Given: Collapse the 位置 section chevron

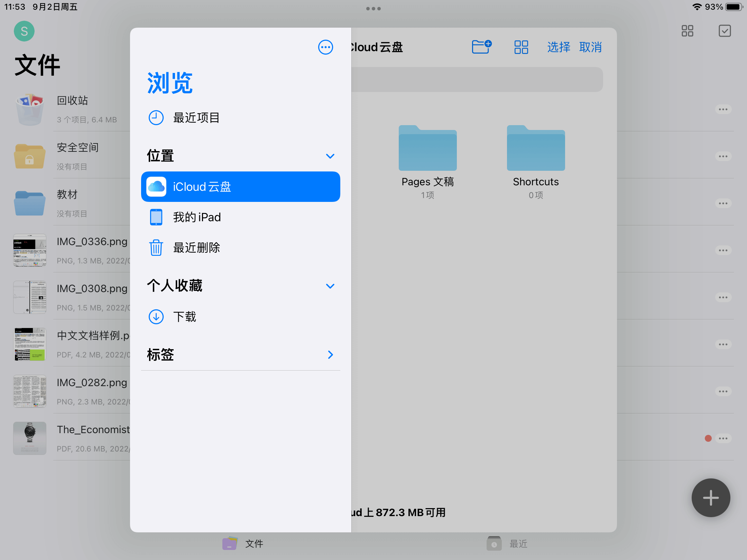Looking at the screenshot, I should tap(330, 156).
